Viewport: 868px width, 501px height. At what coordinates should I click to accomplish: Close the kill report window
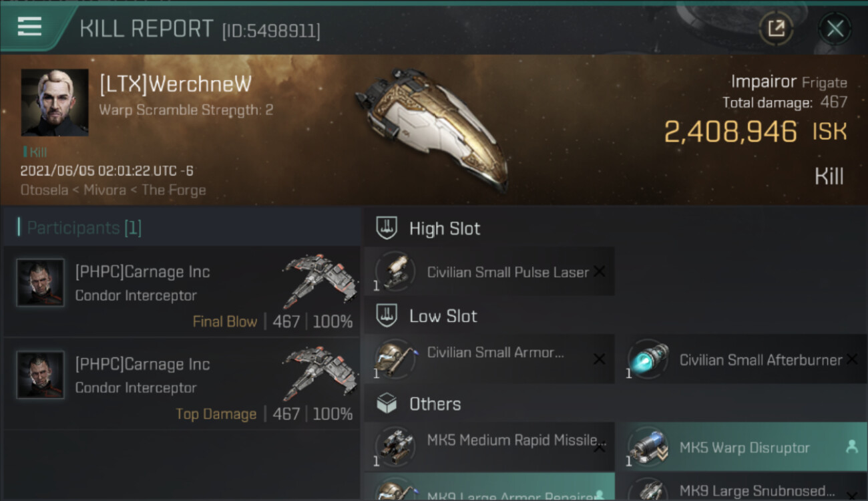835,29
